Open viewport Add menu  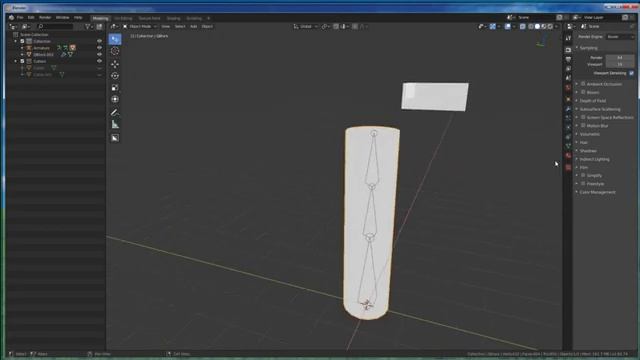(193, 27)
